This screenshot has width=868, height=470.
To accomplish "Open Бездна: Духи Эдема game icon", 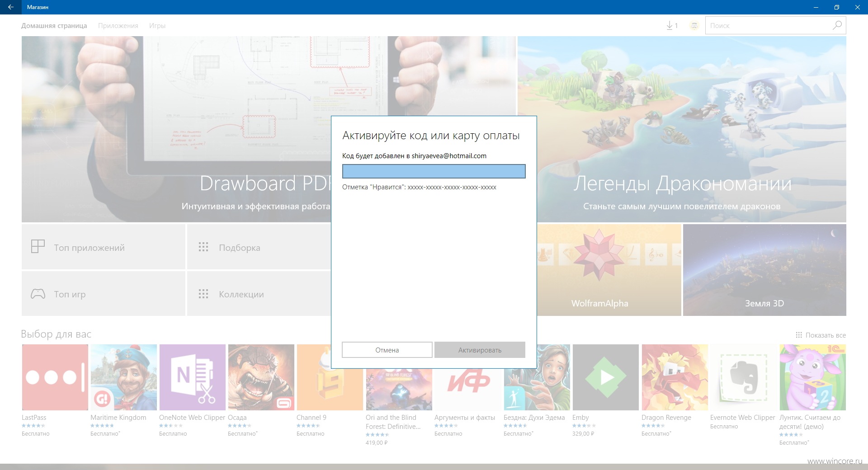I will (537, 377).
